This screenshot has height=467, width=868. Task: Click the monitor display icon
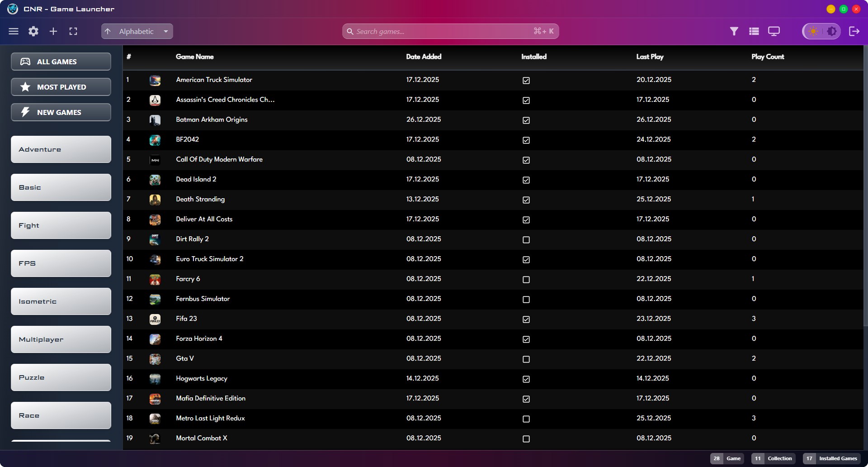click(x=774, y=31)
